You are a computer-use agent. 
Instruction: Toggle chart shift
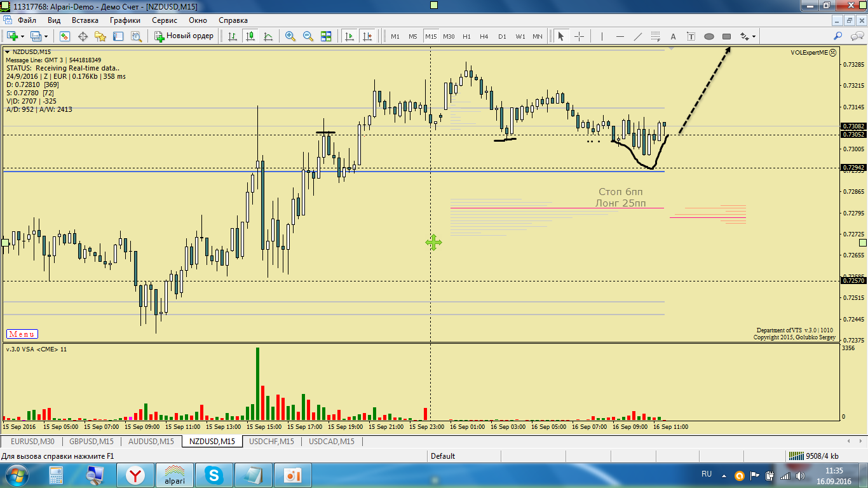(367, 36)
